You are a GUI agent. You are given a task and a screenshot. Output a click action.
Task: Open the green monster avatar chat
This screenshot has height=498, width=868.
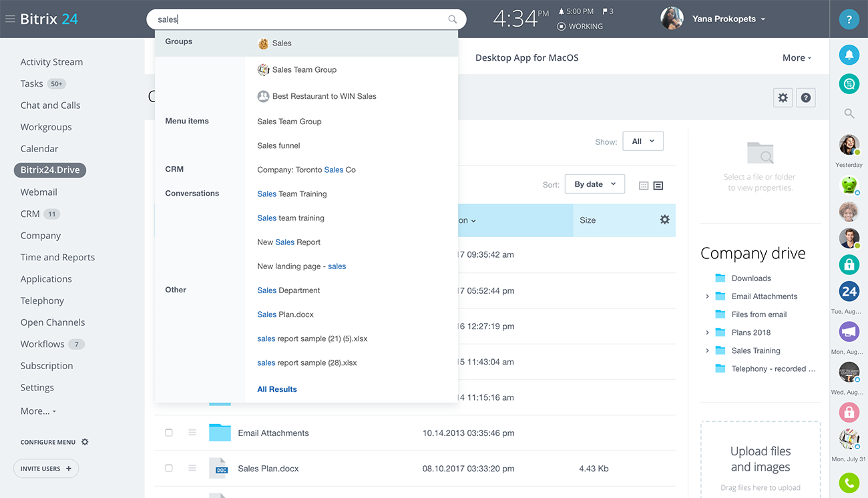[849, 185]
